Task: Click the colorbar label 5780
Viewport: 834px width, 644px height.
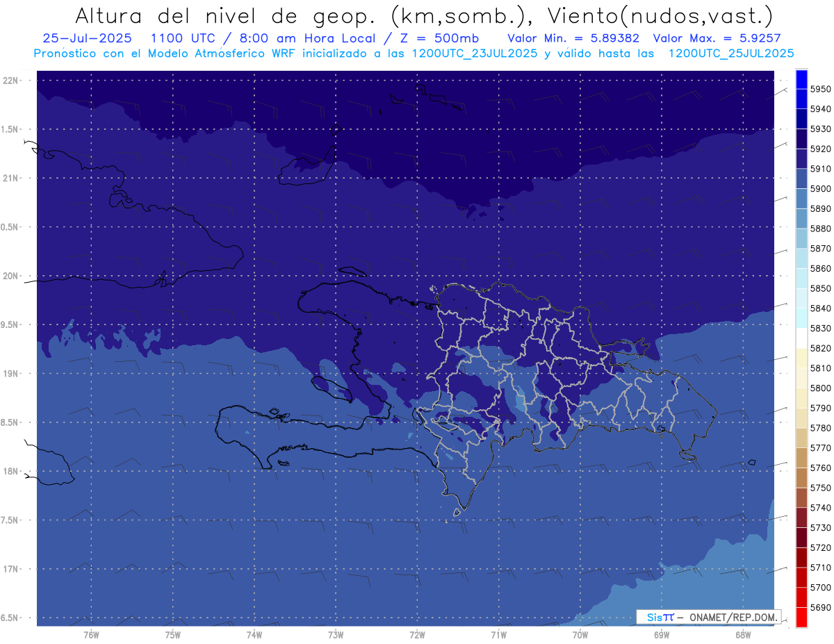Action: [x=820, y=428]
